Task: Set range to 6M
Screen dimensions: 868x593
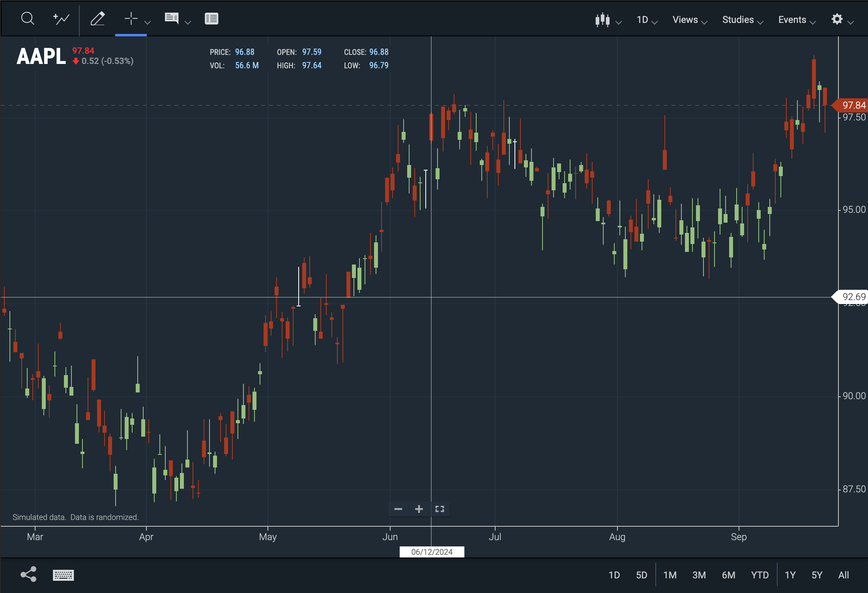Action: pos(729,575)
